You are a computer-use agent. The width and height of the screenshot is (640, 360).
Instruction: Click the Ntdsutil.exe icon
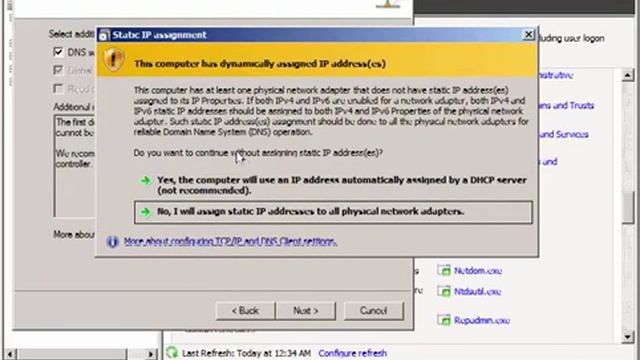444,291
